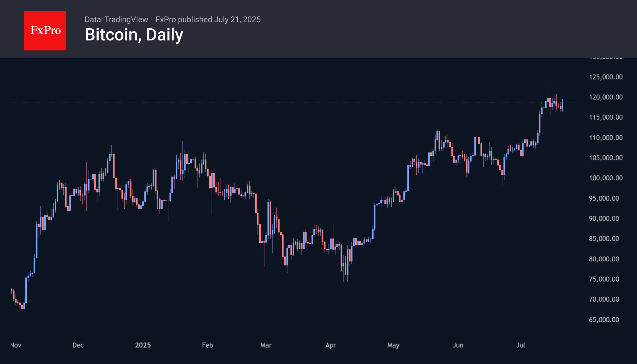637x364 pixels.
Task: Click the Jul time axis label
Action: tap(521, 345)
